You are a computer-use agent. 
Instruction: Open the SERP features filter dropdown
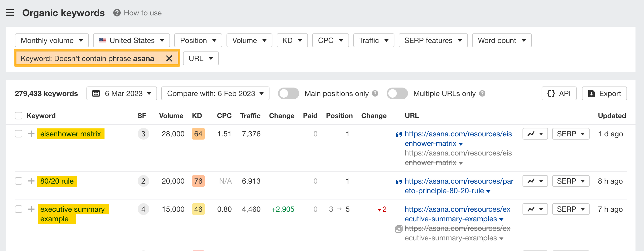(x=433, y=40)
